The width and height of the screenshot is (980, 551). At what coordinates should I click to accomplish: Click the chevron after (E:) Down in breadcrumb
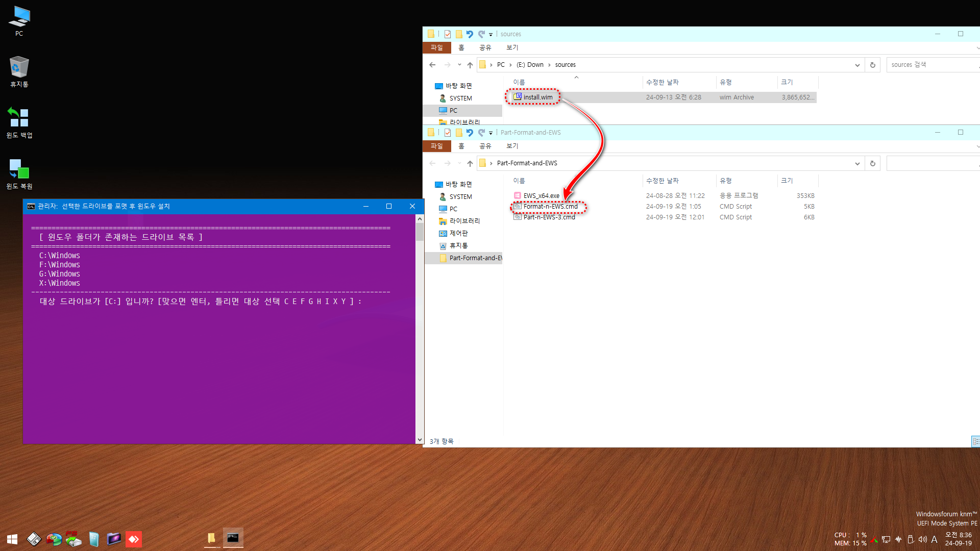click(550, 65)
